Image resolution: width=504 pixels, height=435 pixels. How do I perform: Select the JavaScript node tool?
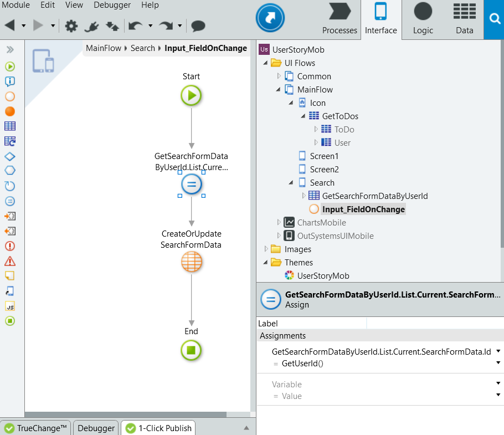(x=9, y=305)
